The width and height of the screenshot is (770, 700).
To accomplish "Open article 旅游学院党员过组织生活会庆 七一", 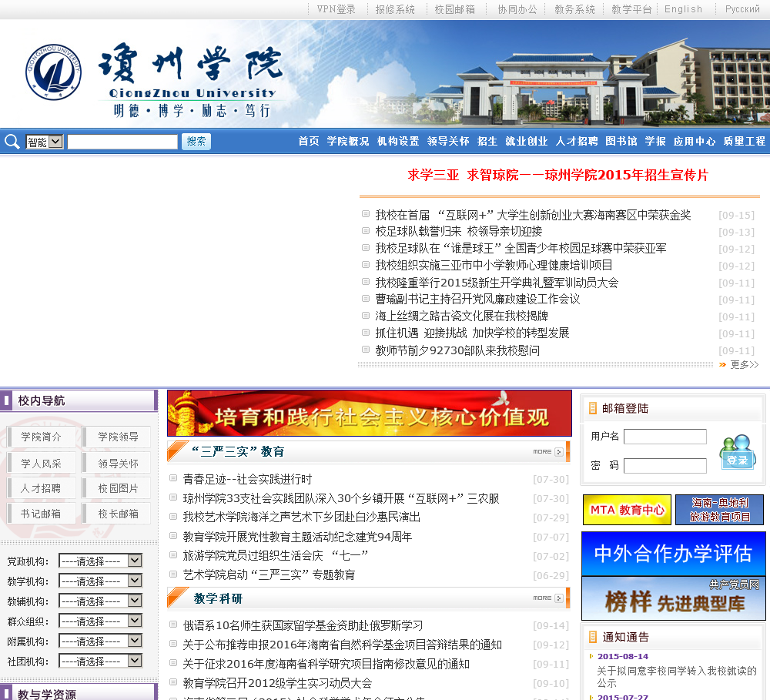I will 276,555.
